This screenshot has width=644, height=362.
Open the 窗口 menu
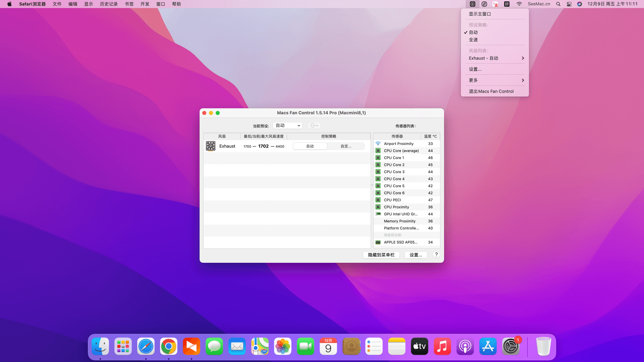click(x=161, y=4)
